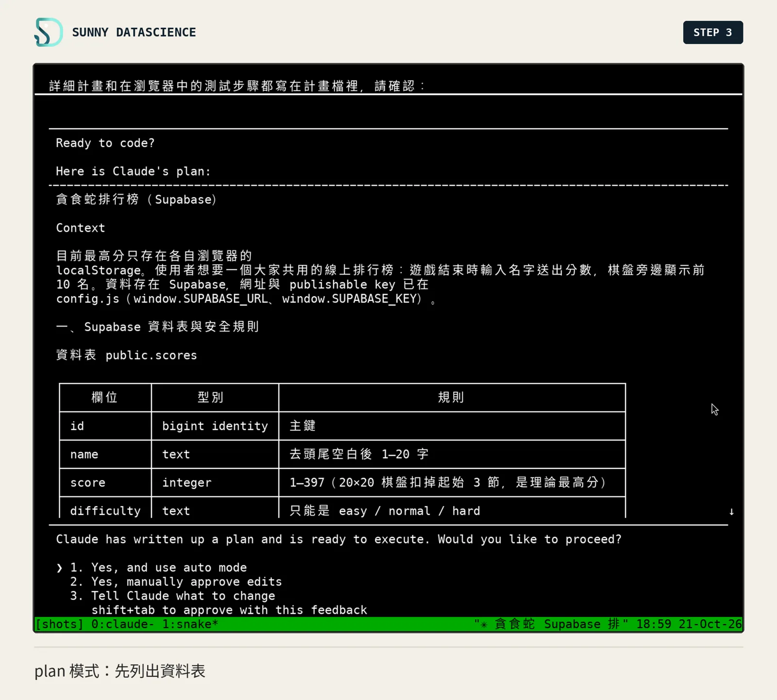This screenshot has height=700, width=777.
Task: Click the status bar time 18:59
Action: coord(654,624)
